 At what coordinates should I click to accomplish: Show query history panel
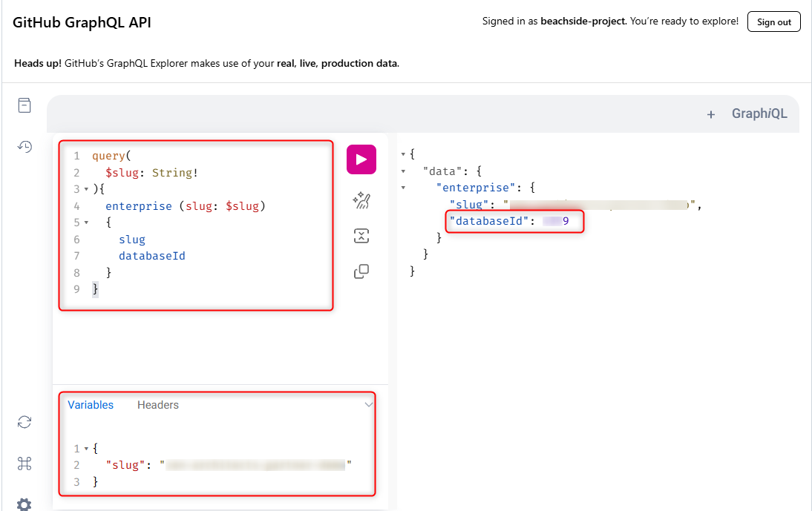[24, 146]
